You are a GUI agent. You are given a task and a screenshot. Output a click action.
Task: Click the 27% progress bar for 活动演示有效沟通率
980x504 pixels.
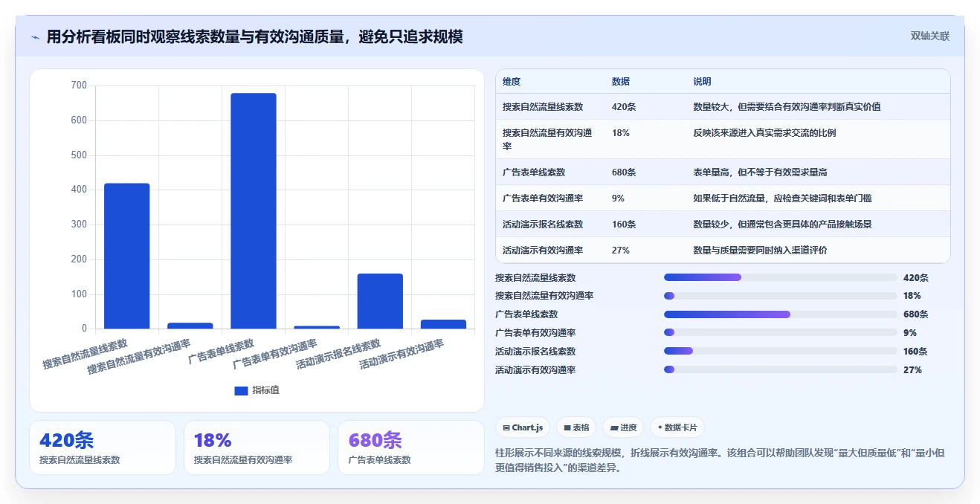781,369
